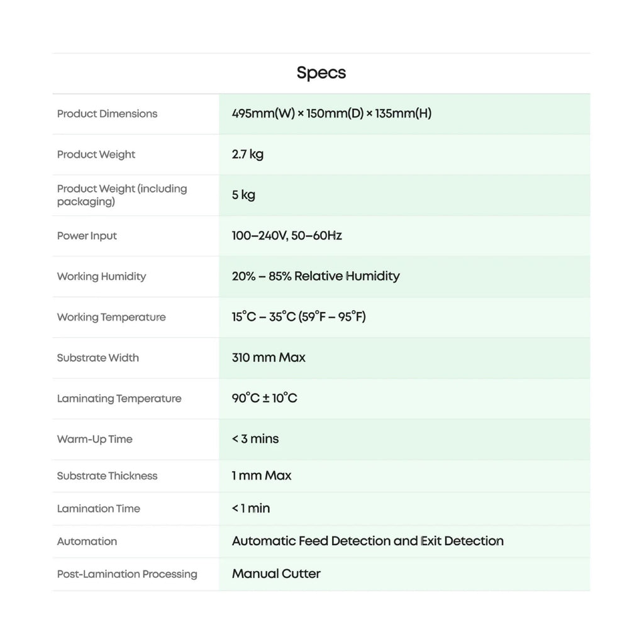Viewport: 644px width, 644px height.
Task: Select the 1 mm Max thickness value
Action: click(262, 476)
